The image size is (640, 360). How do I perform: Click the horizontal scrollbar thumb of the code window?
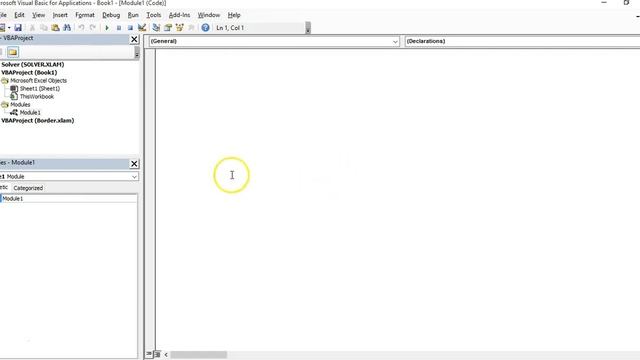pos(198,354)
